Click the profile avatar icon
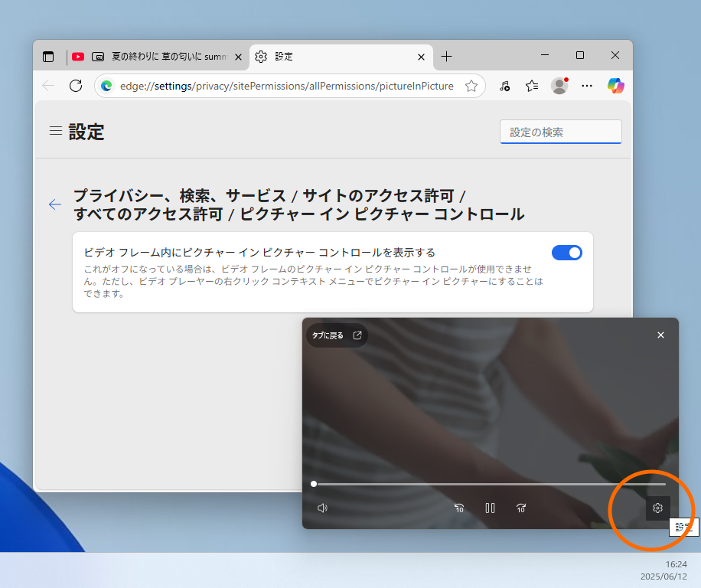 pos(559,85)
